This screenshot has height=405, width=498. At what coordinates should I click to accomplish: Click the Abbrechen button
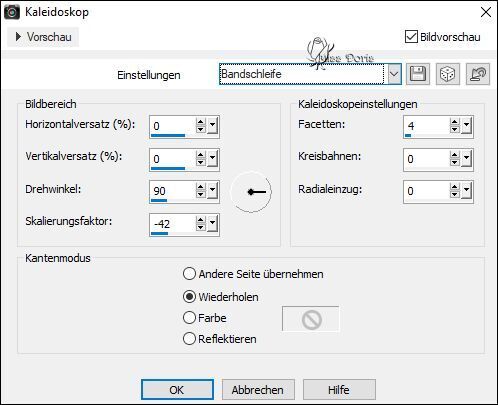click(258, 389)
